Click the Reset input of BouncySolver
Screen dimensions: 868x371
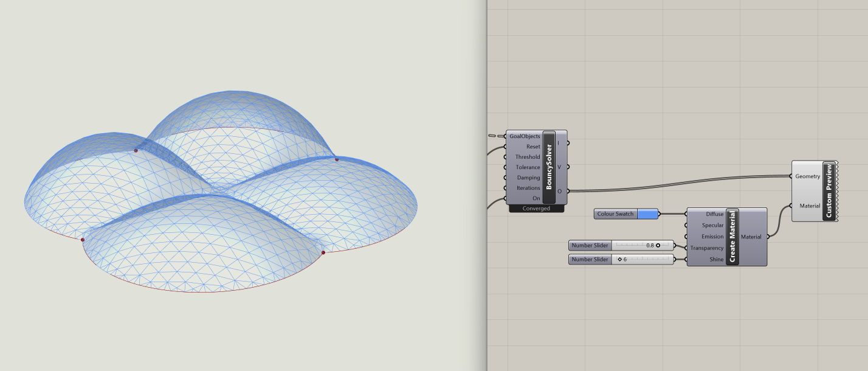point(533,147)
